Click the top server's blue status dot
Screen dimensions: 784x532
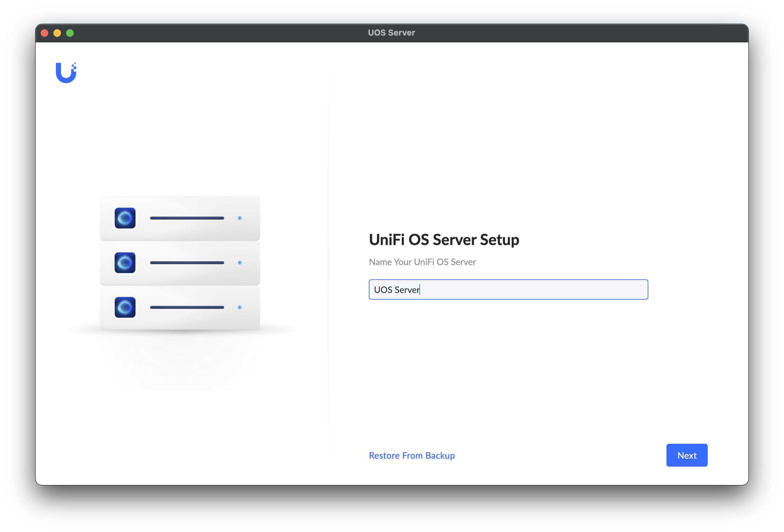[x=240, y=218]
